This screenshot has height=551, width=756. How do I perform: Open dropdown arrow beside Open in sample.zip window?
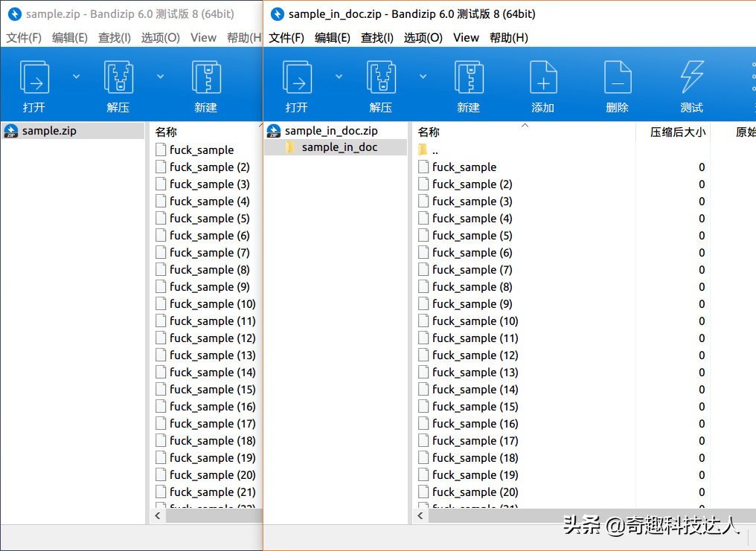pyautogui.click(x=76, y=77)
